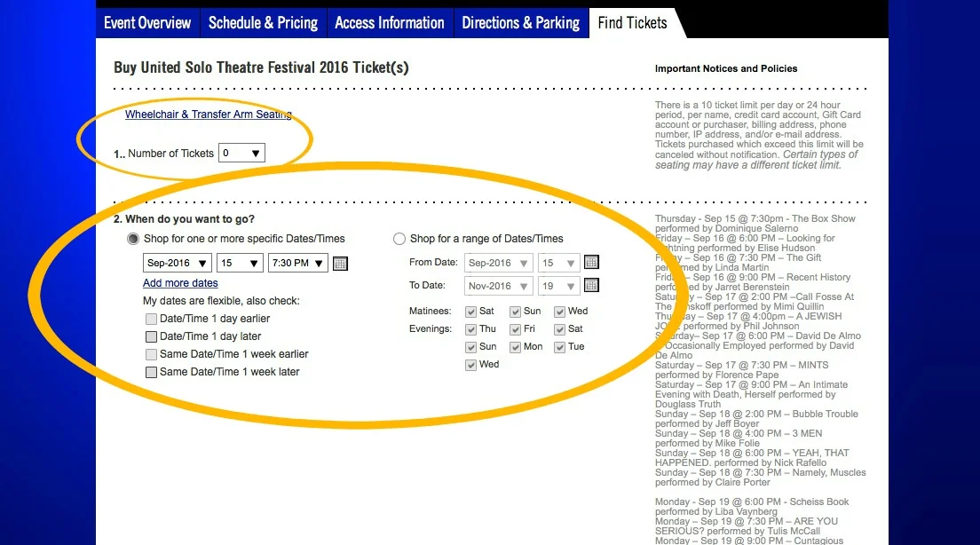
Task: Click the 'From Date:' label
Action: (x=433, y=262)
